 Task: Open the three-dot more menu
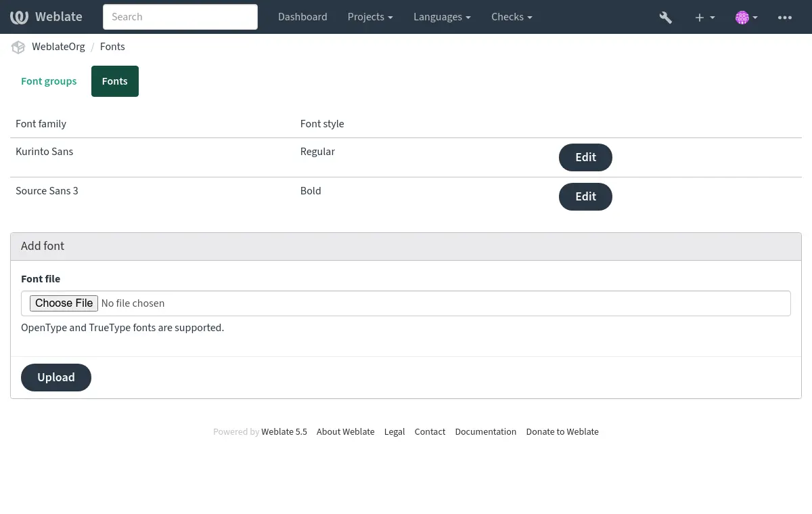[785, 18]
